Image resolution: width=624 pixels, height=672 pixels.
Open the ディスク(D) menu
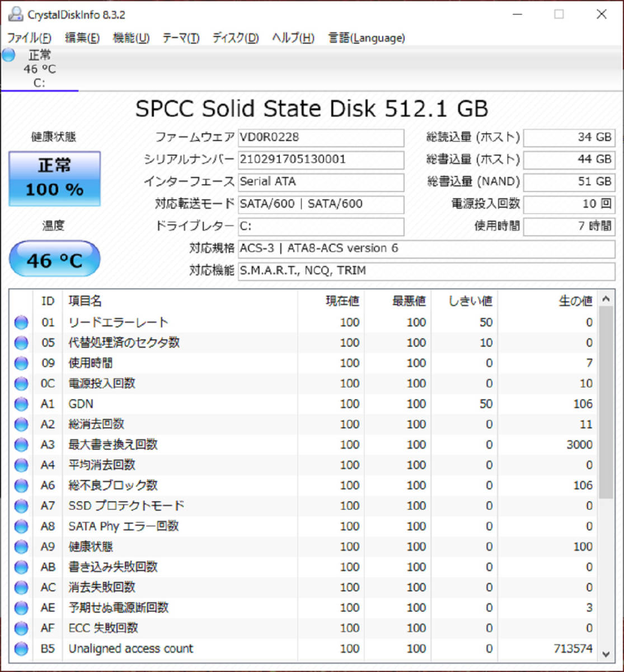point(236,38)
